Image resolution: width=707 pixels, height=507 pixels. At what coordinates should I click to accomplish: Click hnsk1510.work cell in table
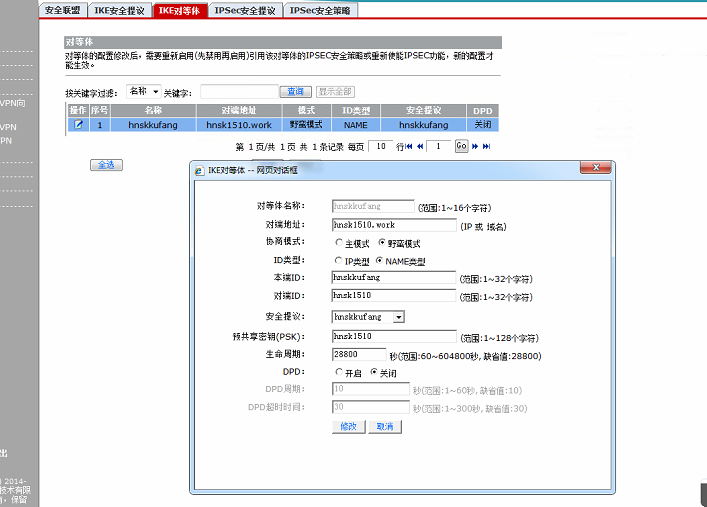[239, 125]
